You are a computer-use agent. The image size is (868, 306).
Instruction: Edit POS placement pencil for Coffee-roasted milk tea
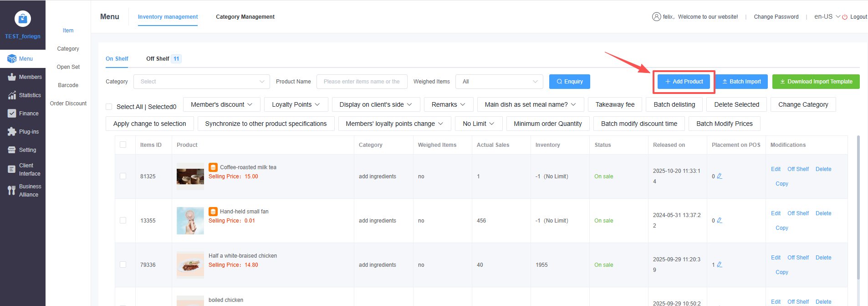pyautogui.click(x=720, y=176)
